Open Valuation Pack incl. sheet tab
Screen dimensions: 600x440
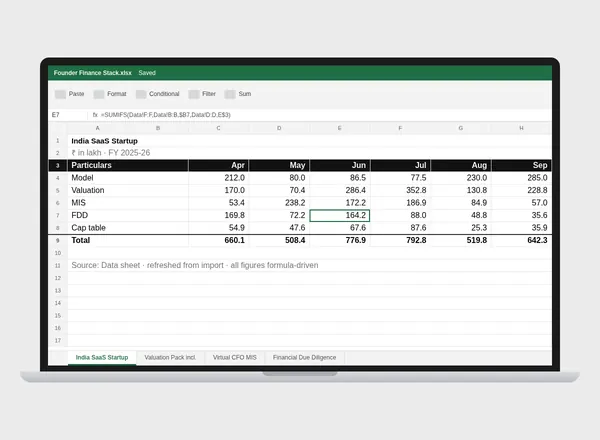tap(170, 357)
